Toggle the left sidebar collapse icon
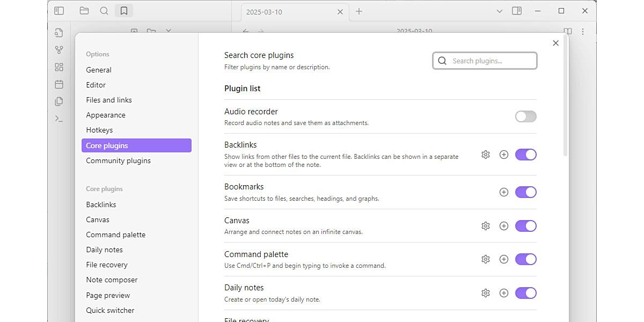This screenshot has width=644, height=322. (x=59, y=11)
